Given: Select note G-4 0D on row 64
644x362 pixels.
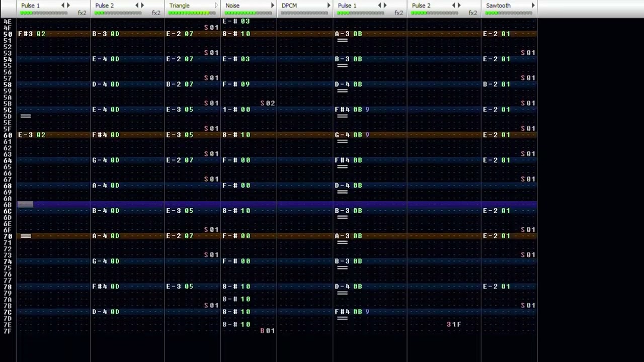Looking at the screenshot, I should pyautogui.click(x=106, y=160).
